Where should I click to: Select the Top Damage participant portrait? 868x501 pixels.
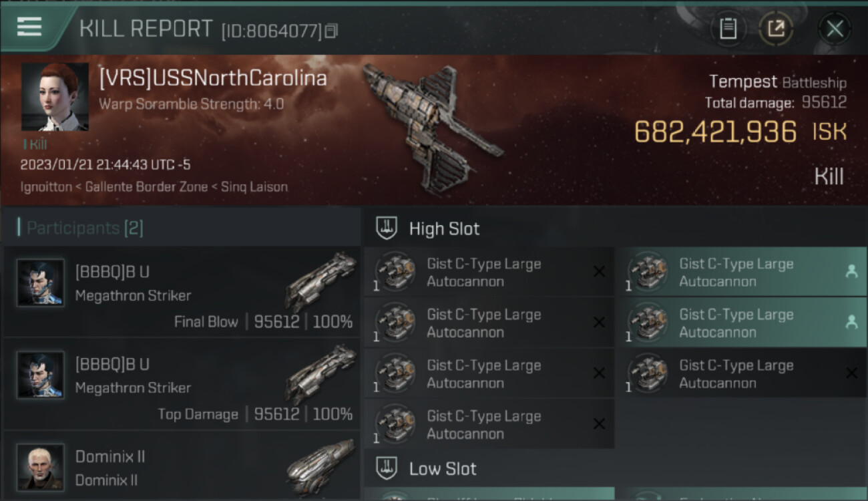[x=41, y=375]
